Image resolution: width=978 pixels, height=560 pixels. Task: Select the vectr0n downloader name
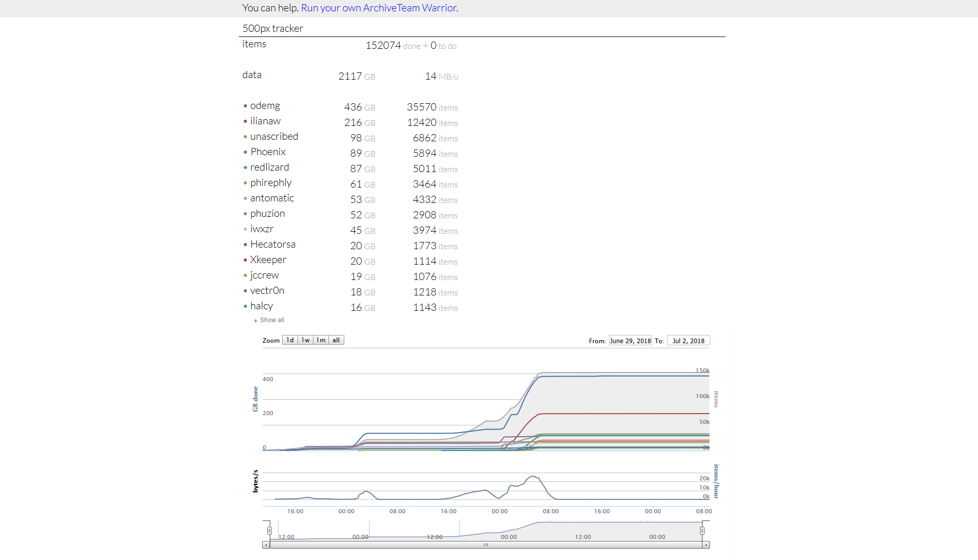[267, 291]
